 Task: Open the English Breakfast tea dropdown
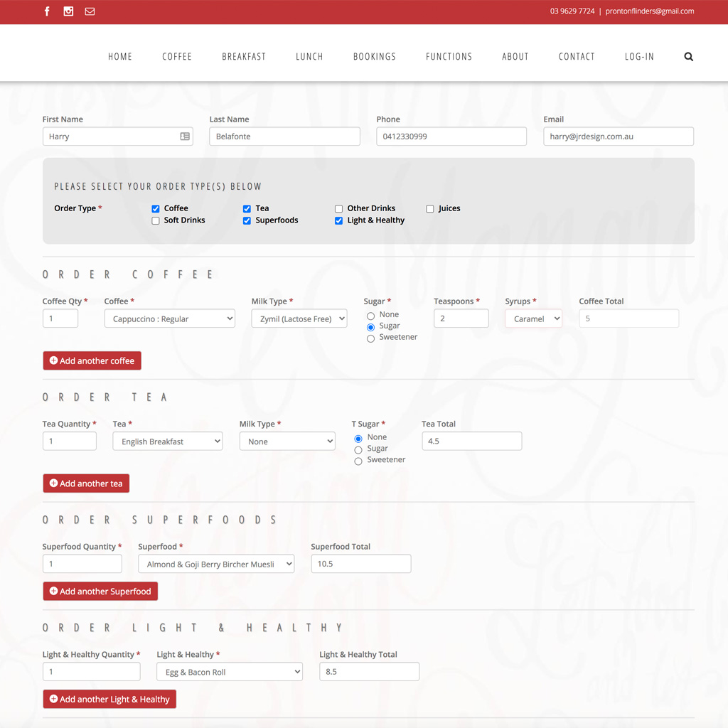(168, 441)
